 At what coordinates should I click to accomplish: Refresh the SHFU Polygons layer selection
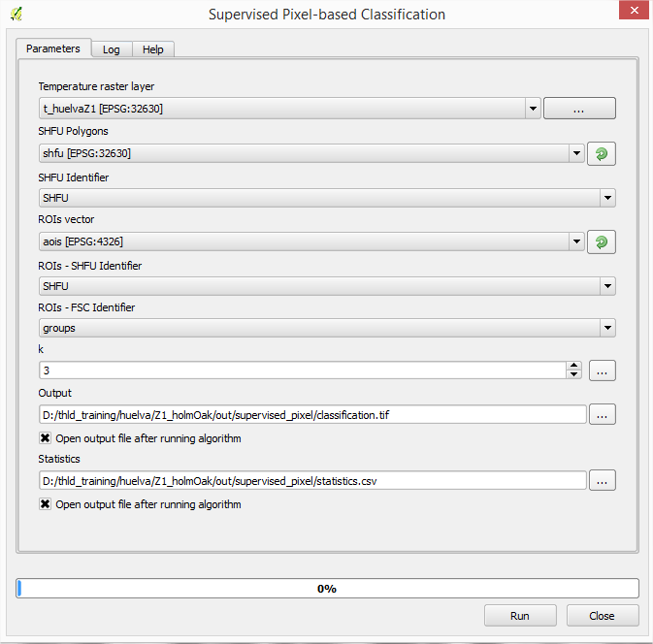pyautogui.click(x=601, y=153)
